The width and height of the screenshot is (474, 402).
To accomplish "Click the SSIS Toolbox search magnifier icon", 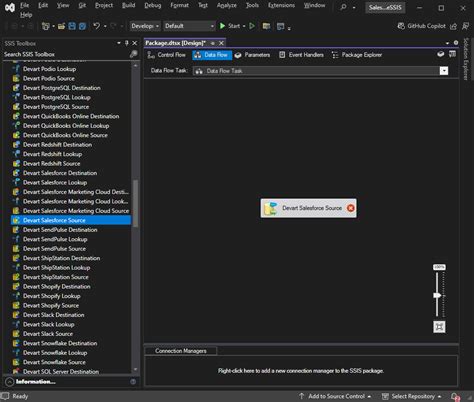I will click(x=133, y=54).
